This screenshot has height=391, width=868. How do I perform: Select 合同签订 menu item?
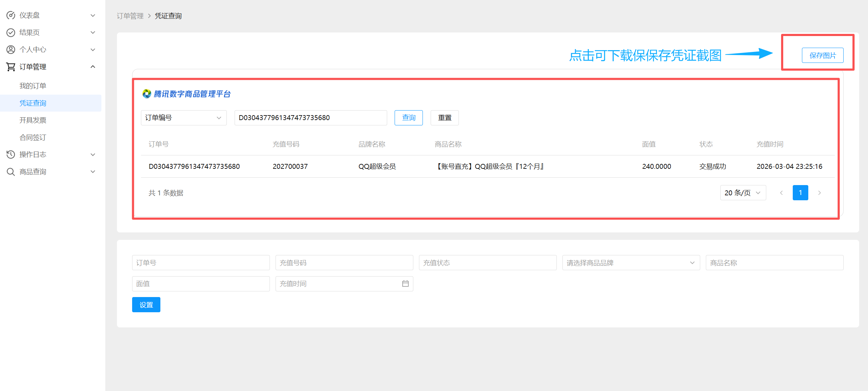33,137
